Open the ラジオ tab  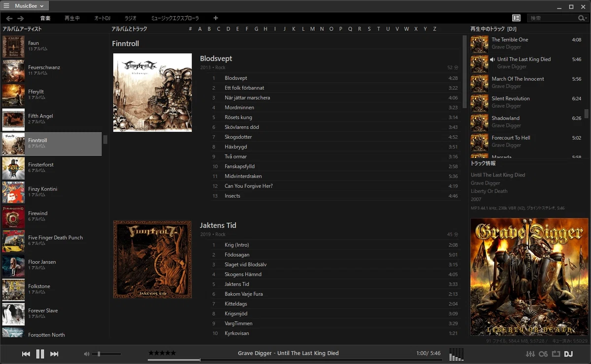(x=131, y=18)
